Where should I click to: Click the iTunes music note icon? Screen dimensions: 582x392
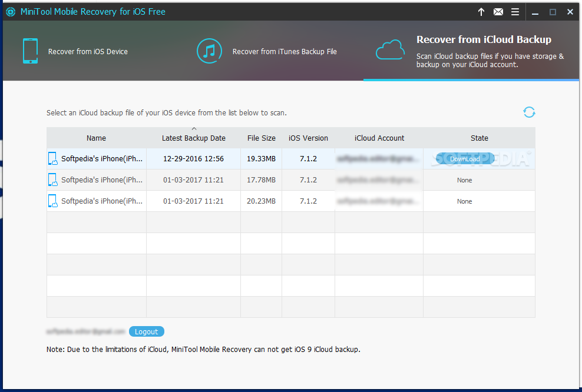209,51
